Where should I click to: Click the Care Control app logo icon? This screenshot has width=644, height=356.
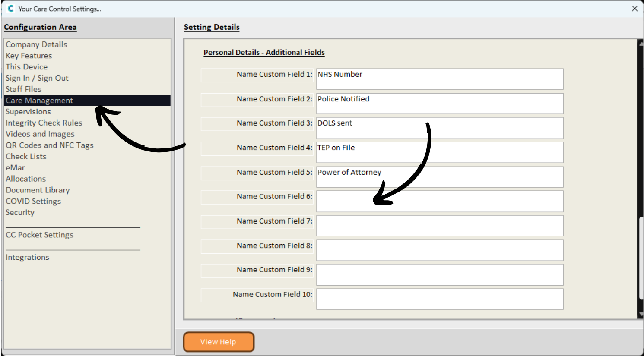point(10,9)
